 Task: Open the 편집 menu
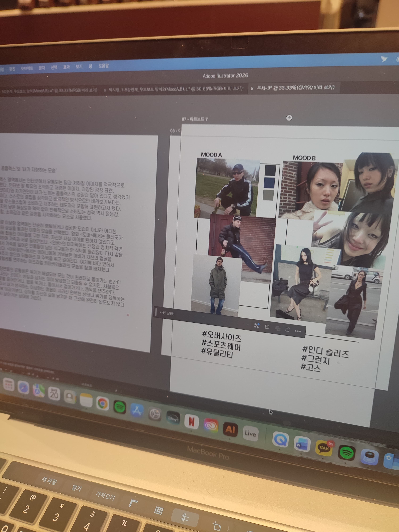(12, 69)
